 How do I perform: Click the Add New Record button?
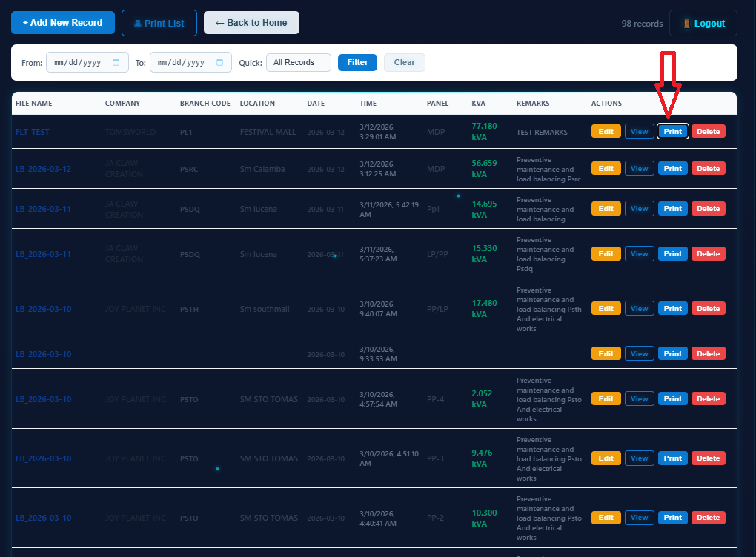63,23
